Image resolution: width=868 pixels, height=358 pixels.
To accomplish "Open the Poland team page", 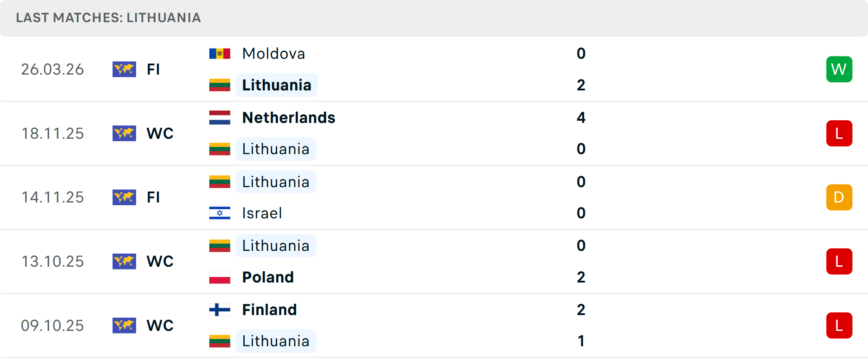I will 268,277.
